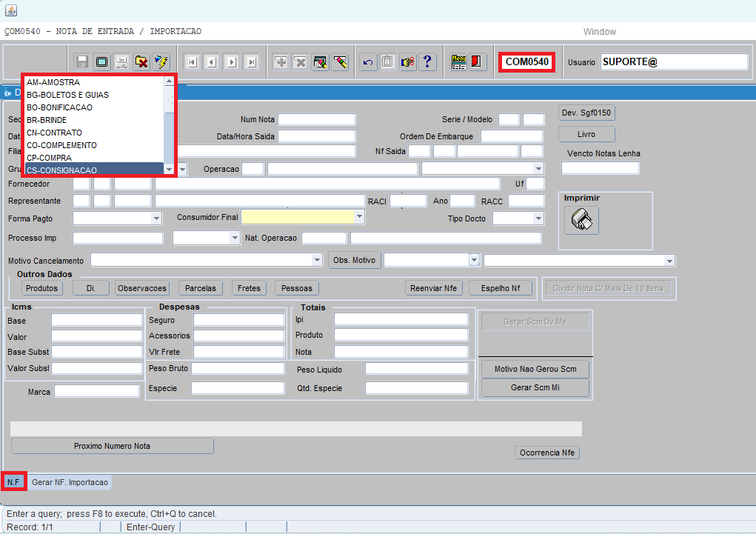Click the Save diskette icon in toolbar
This screenshot has height=534, width=756.
(x=82, y=61)
